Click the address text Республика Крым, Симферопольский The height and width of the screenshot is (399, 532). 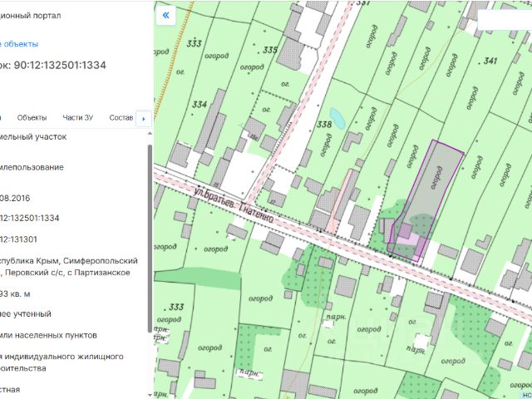(x=69, y=261)
